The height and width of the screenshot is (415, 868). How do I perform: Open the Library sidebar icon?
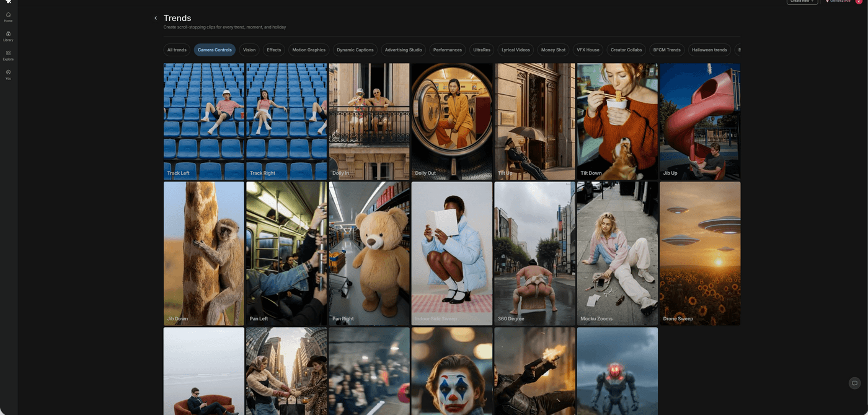coord(8,36)
